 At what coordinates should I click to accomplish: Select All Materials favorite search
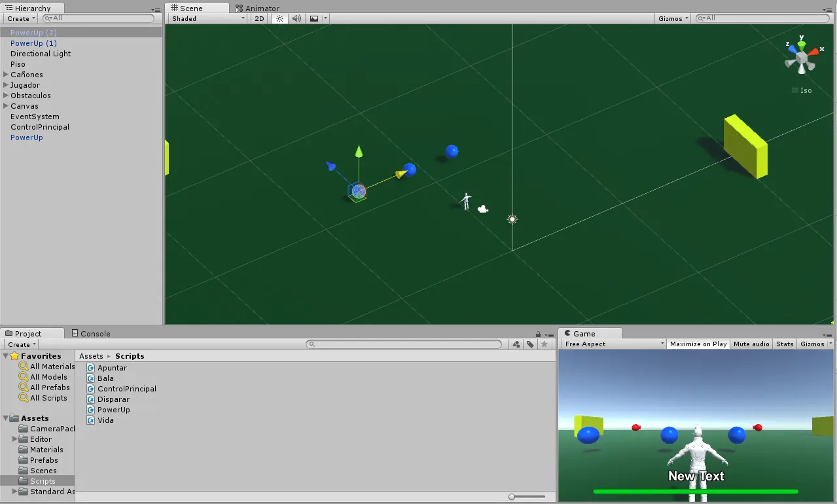pos(47,367)
